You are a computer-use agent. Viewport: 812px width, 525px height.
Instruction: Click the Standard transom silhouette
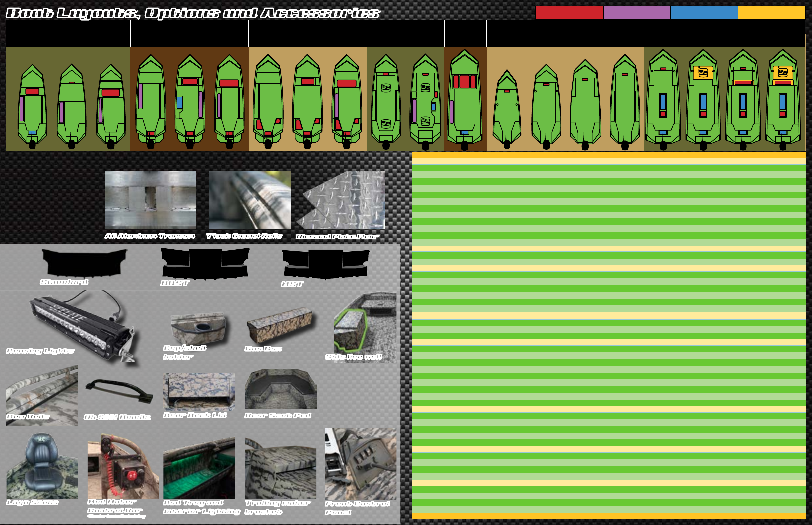pyautogui.click(x=84, y=262)
